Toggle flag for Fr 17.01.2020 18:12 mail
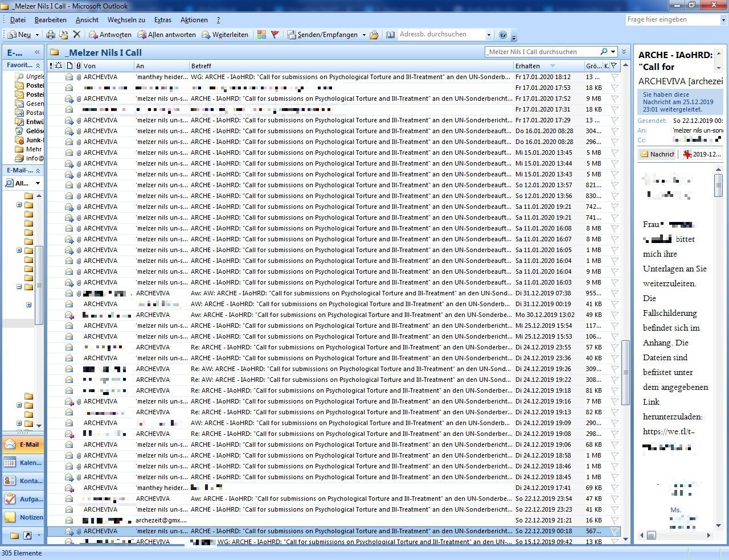The image size is (729, 560). [x=615, y=77]
